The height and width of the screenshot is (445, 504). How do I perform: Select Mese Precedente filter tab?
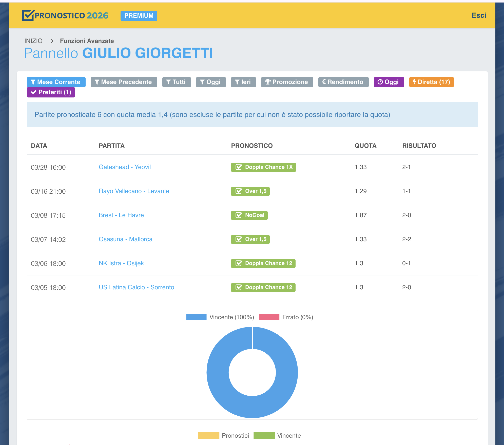click(x=124, y=82)
